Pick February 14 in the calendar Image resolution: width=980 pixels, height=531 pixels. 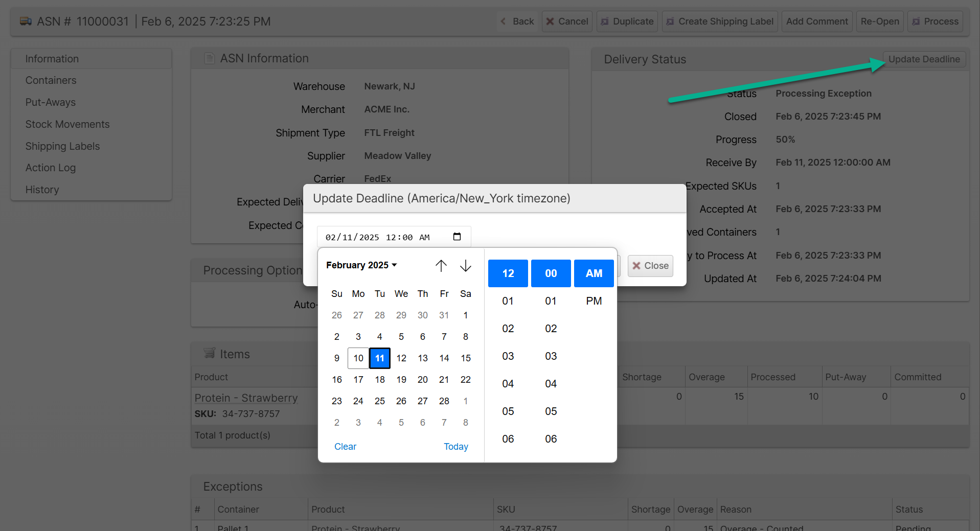click(x=444, y=358)
